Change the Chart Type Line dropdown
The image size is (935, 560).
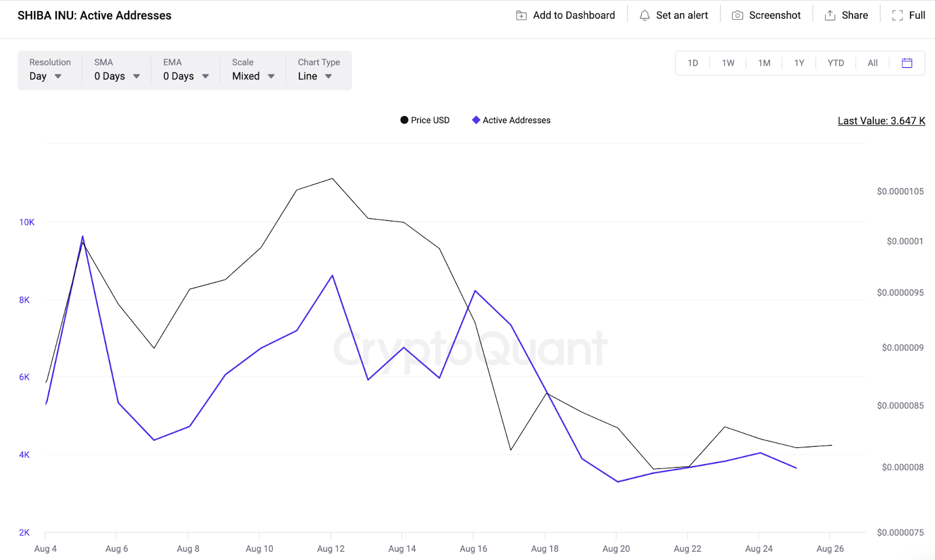(315, 76)
